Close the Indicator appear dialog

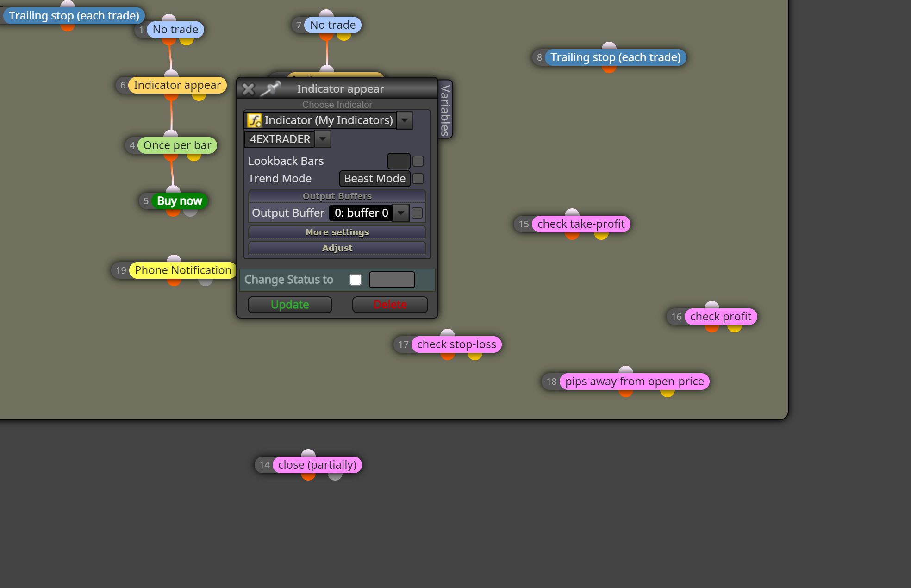(248, 89)
